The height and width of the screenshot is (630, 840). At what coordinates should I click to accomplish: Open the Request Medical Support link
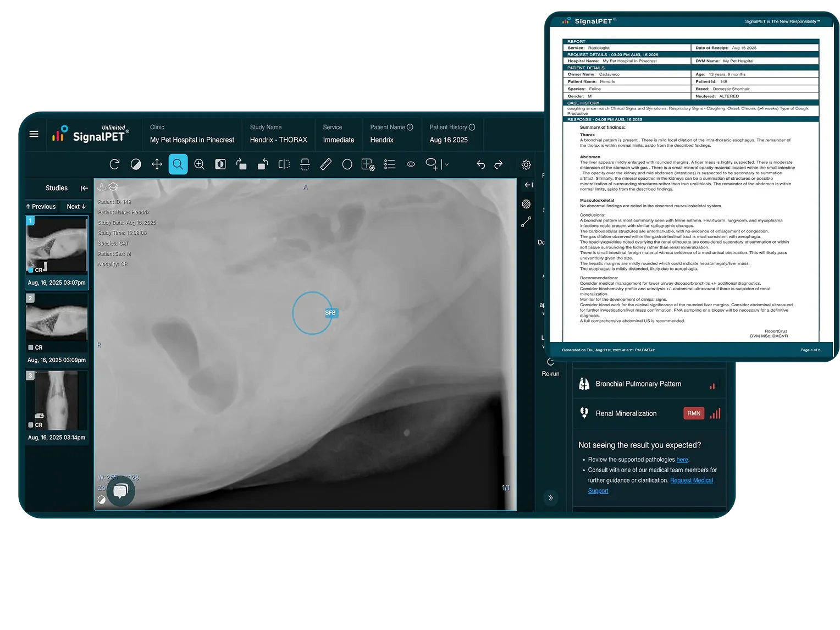tap(691, 480)
